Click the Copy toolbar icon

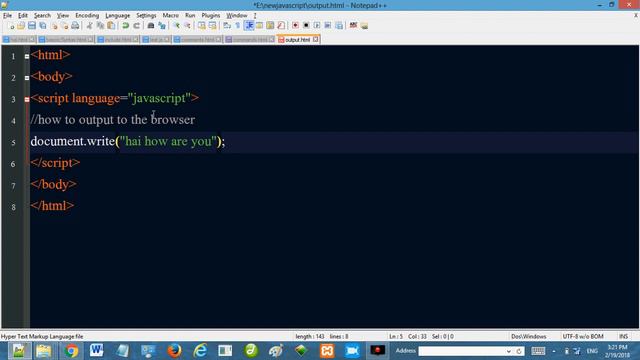(x=100, y=26)
